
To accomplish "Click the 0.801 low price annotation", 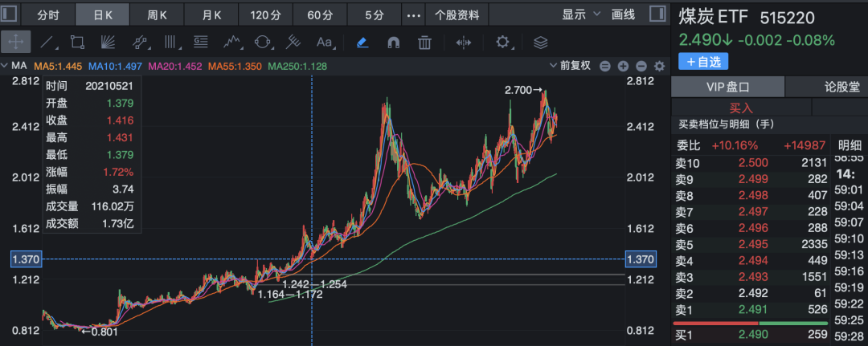I will coord(100,332).
